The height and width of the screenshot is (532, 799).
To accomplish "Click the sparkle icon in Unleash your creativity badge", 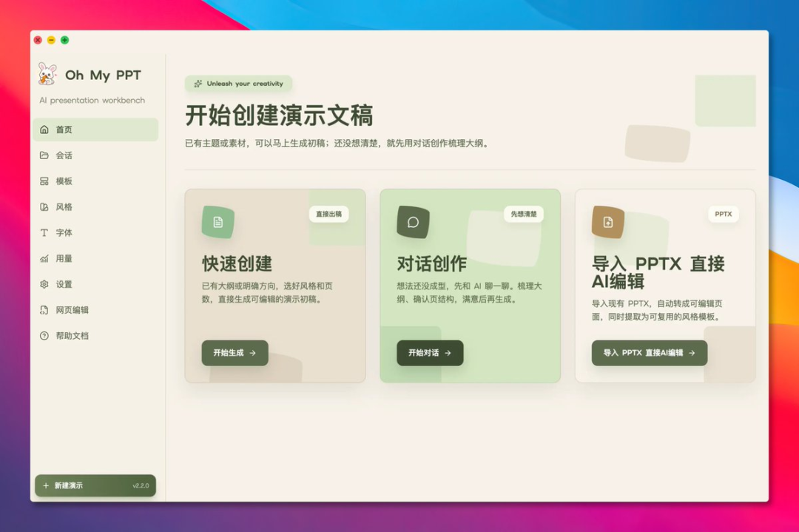I will (x=198, y=84).
